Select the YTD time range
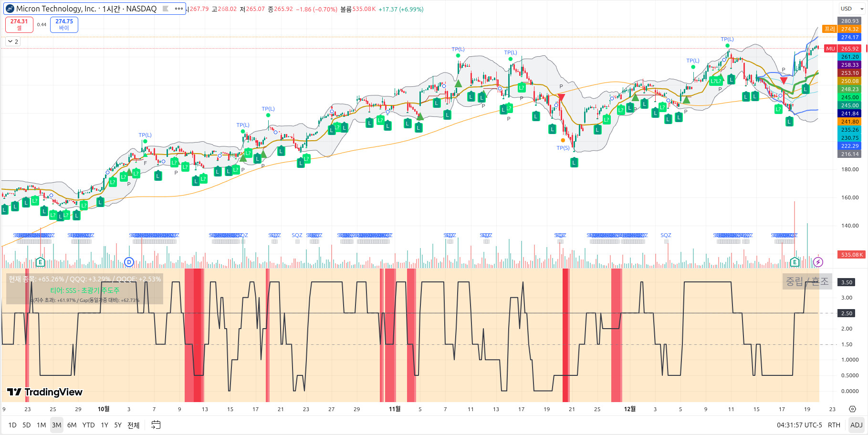Screen dimensions: 868x435 [89, 425]
